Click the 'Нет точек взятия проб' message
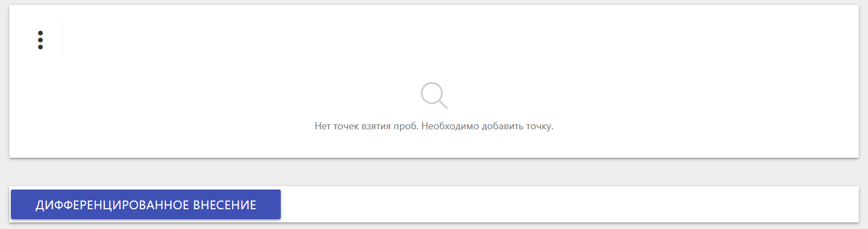The height and width of the screenshot is (229, 868). pyautogui.click(x=433, y=126)
